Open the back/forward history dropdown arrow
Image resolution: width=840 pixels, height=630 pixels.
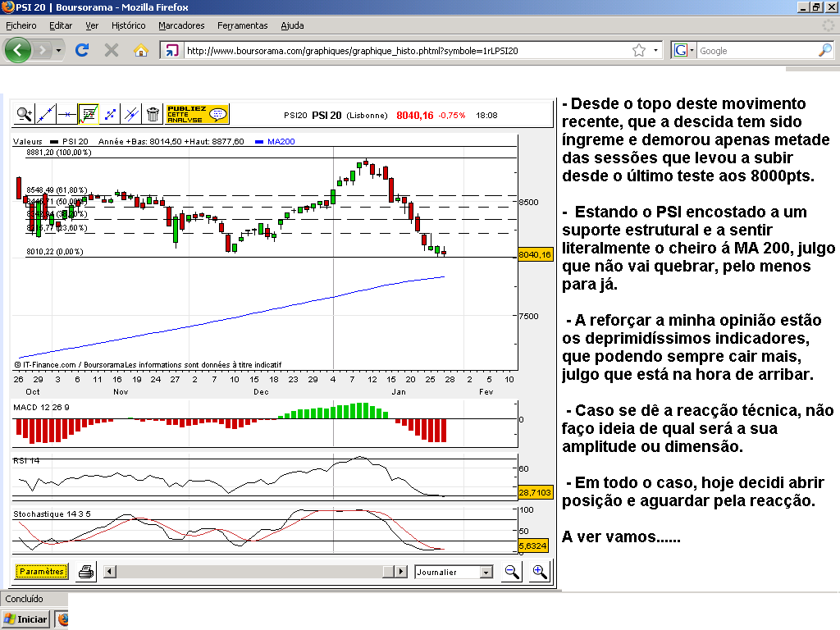[58, 50]
